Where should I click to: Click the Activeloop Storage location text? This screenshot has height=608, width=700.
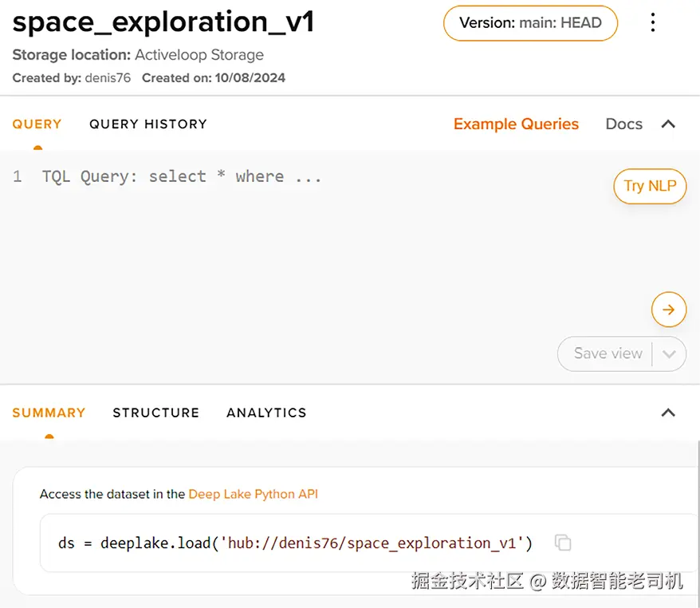[x=199, y=55]
